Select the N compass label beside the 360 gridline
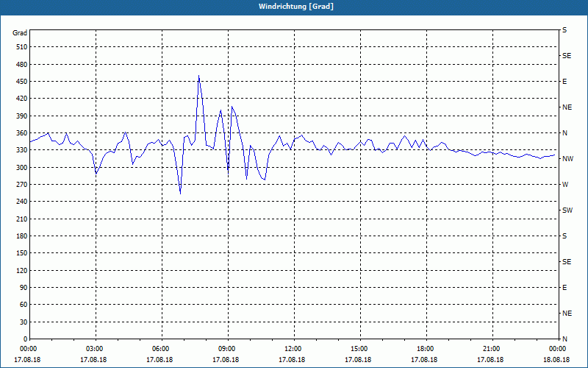The width and height of the screenshot is (588, 368). click(x=565, y=133)
